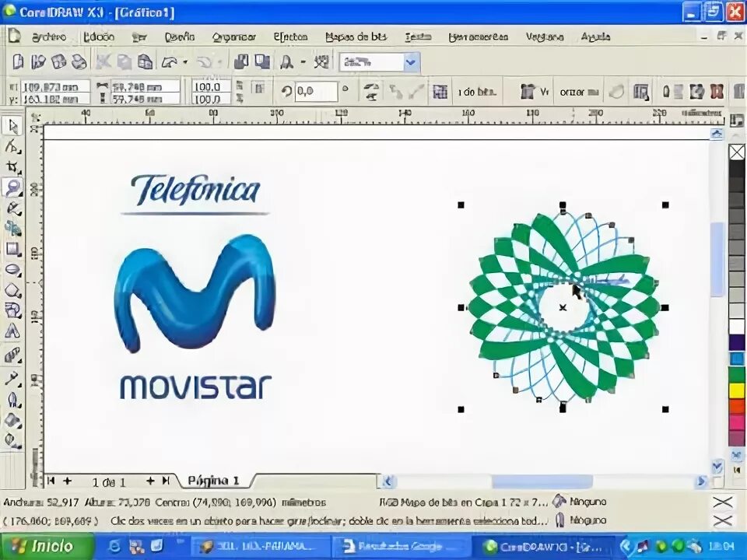Select the Polygon tool
This screenshot has width=747, height=560.
(x=12, y=290)
